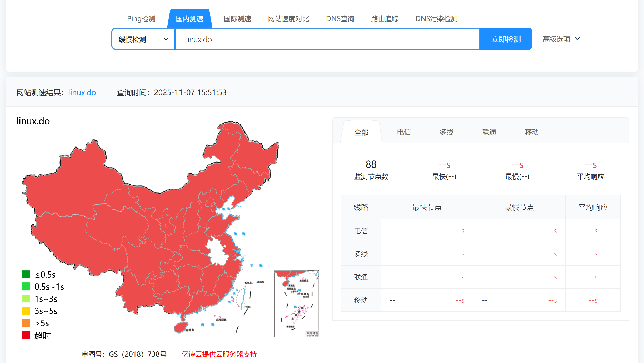Select the 联通 carrier tab

pos(489,132)
